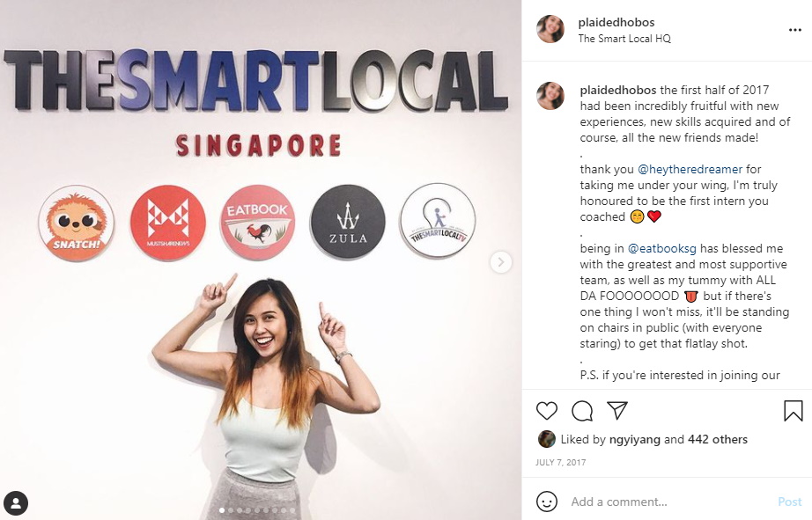This screenshot has width=812, height=520.
Task: Jump to second carousel dot indicator
Action: [231, 510]
